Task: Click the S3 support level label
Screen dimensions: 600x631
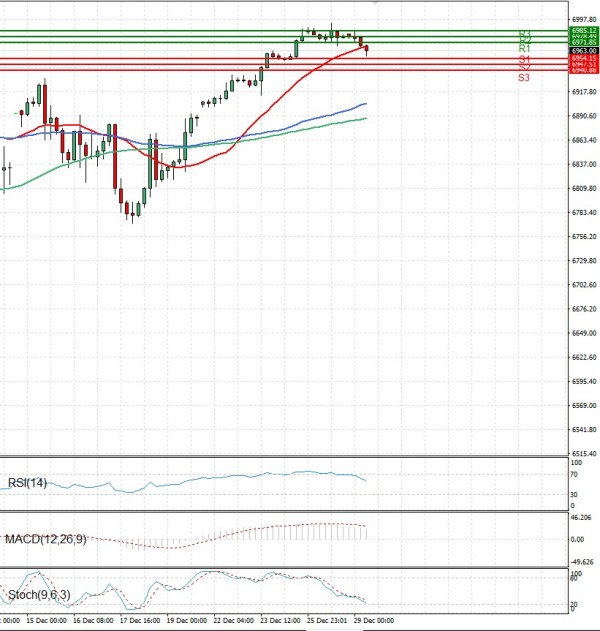Action: click(x=524, y=77)
